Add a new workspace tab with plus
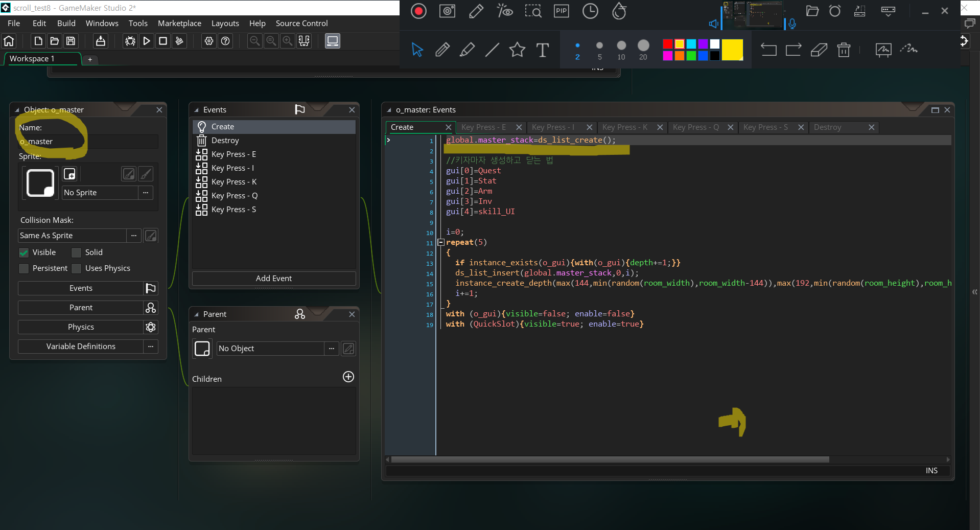Viewport: 980px width, 530px height. click(90, 59)
